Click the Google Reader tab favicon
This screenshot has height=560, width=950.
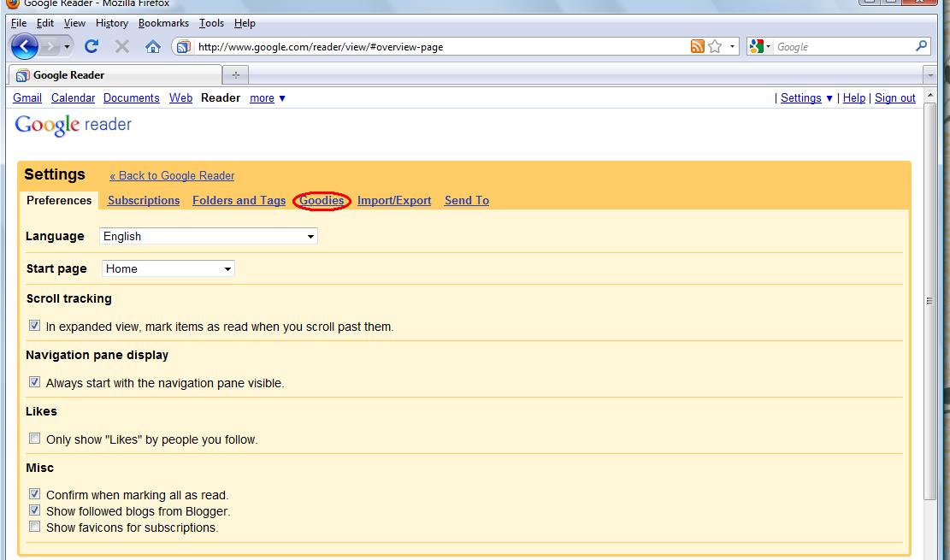[22, 75]
